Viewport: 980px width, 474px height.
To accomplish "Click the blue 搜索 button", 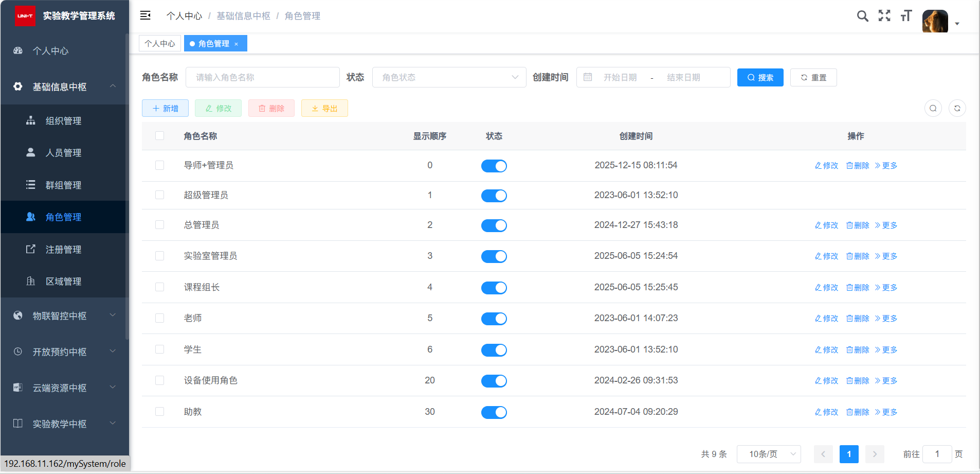I will pos(760,77).
